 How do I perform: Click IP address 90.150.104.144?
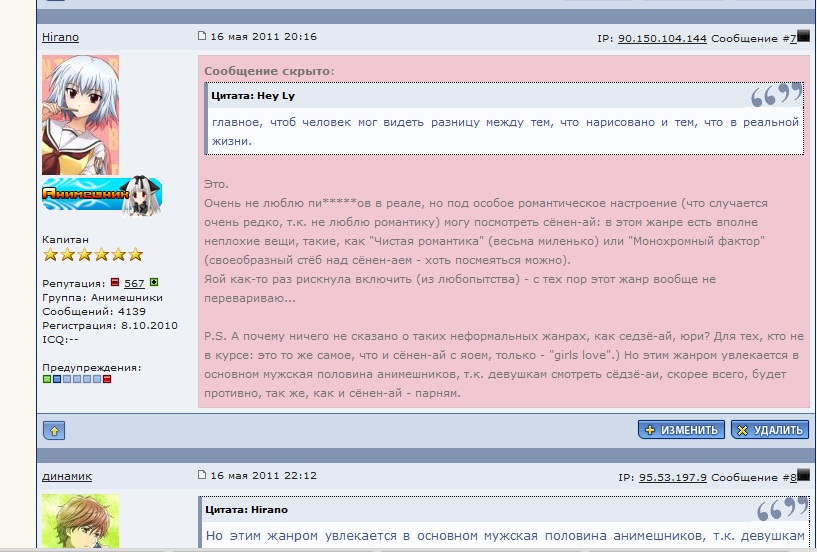[662, 39]
